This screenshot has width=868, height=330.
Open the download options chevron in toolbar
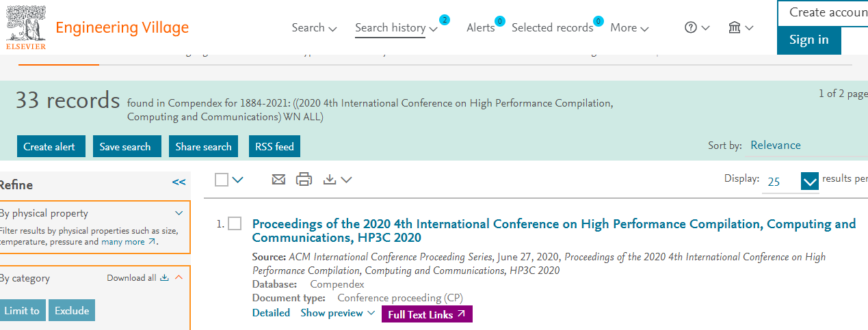click(346, 180)
